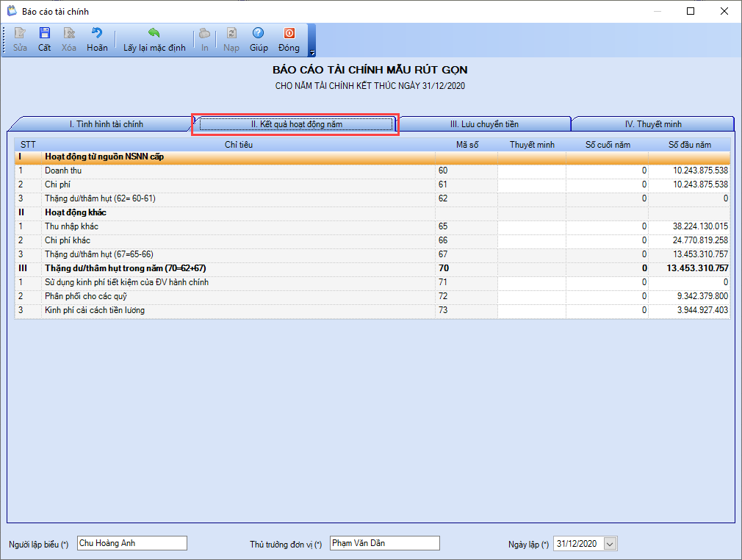Restore defaults via Lấy lại mặc định
The image size is (742, 560).
(x=154, y=40)
